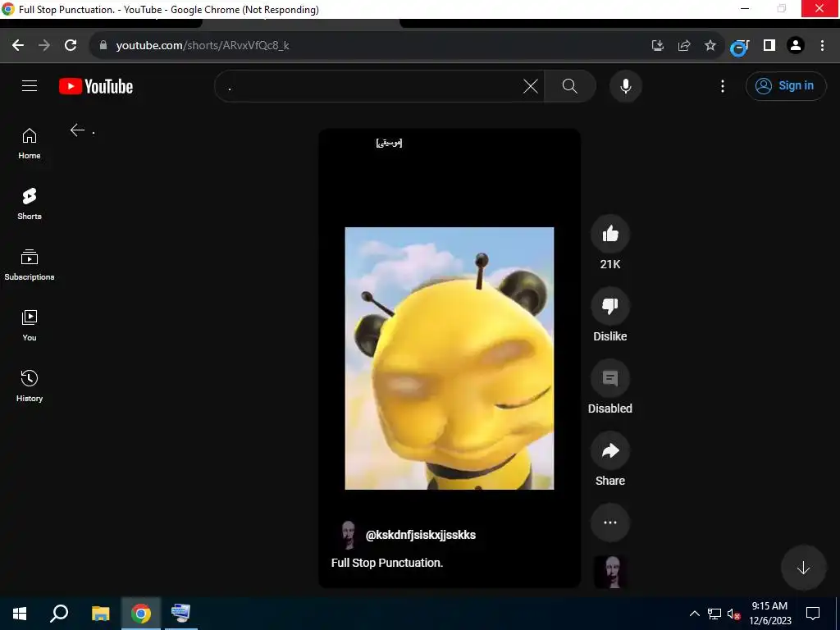
Task: Open the Windows Start menu
Action: tap(20, 614)
